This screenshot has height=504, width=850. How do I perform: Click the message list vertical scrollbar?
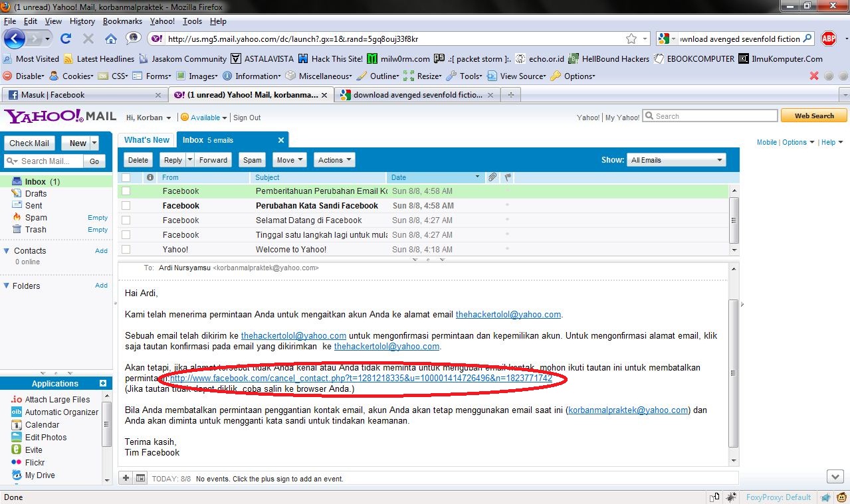pos(734,219)
